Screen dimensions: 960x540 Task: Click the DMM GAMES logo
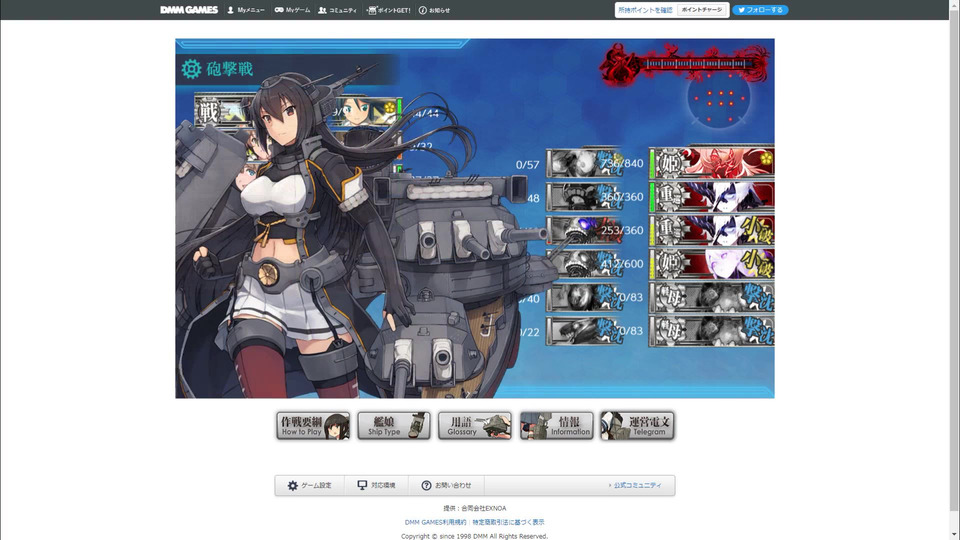189,10
